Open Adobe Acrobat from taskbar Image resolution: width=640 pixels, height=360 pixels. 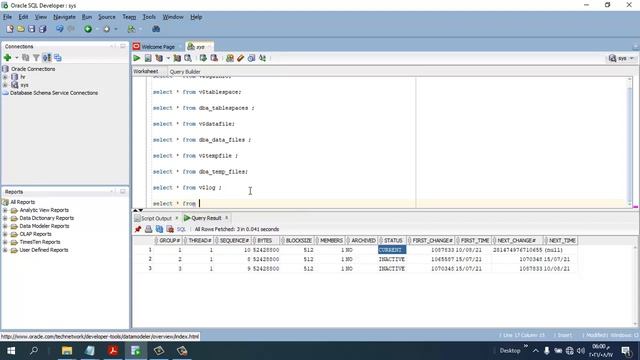(113, 351)
